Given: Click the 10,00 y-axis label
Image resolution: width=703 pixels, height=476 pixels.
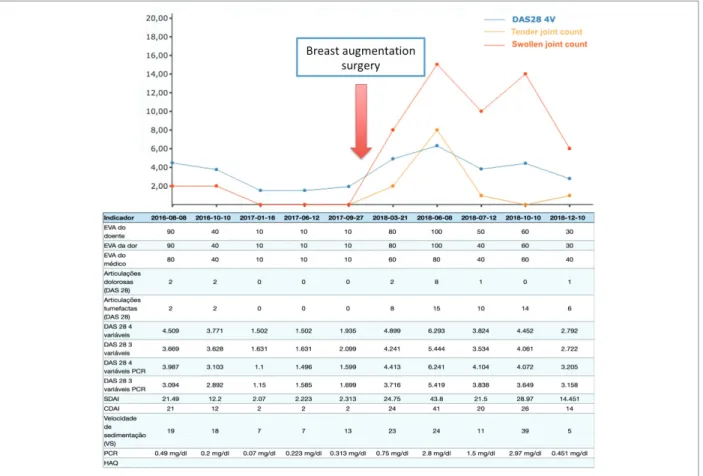Looking at the screenshot, I should tap(157, 112).
